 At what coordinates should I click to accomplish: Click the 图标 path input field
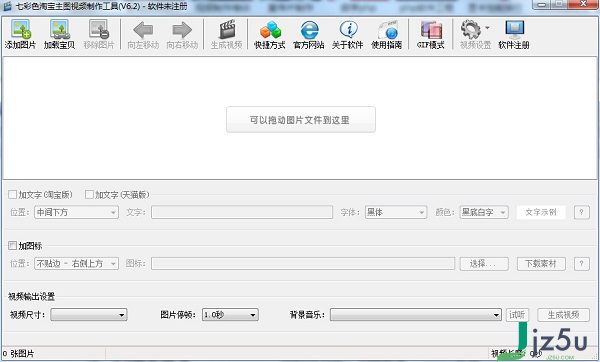point(303,263)
